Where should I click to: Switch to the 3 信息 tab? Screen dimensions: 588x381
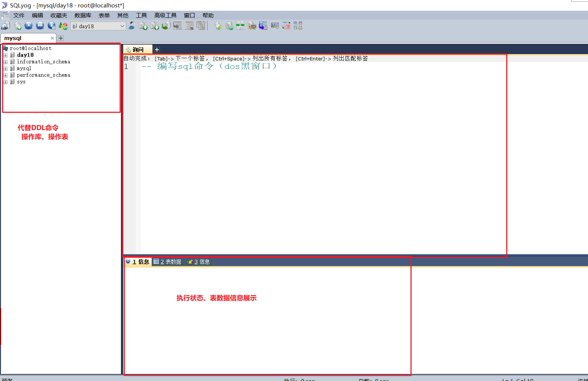199,262
